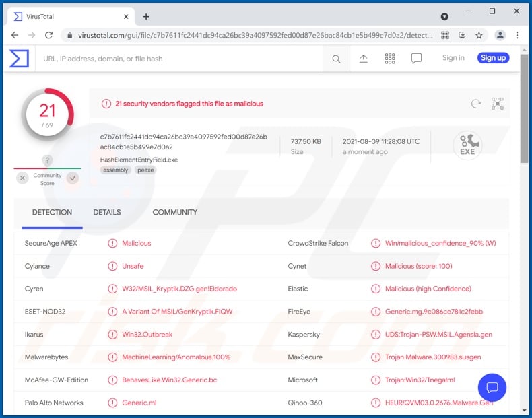
Task: Click the Sign in link
Action: 453,58
